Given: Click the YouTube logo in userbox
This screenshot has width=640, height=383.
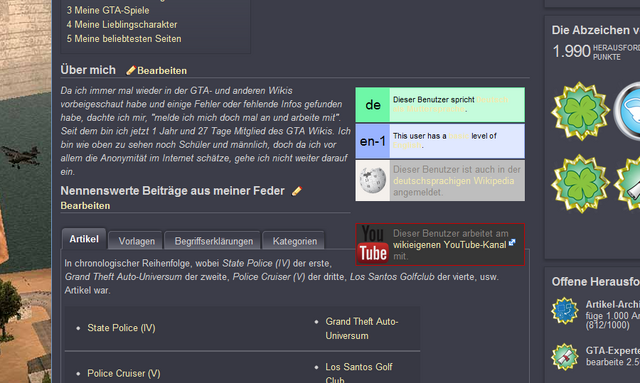Looking at the screenshot, I should (373, 244).
